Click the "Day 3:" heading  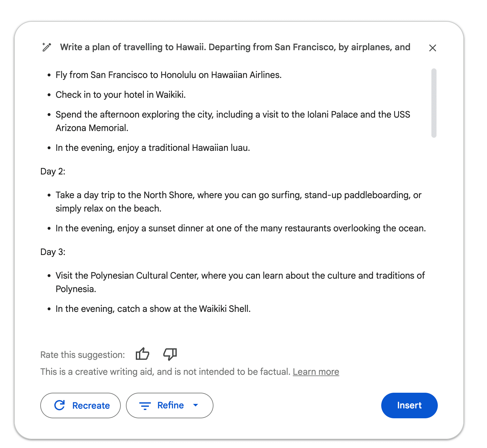click(53, 252)
